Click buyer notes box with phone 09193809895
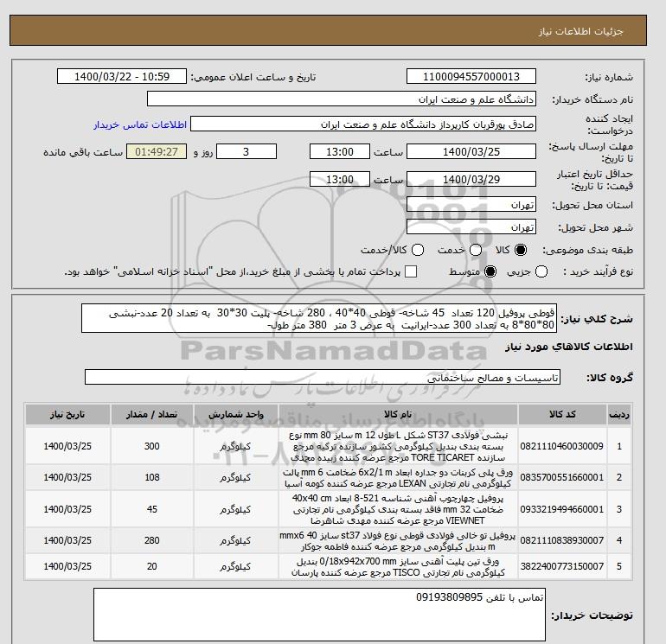Image resolution: width=666 pixels, height=644 pixels. tap(319, 615)
